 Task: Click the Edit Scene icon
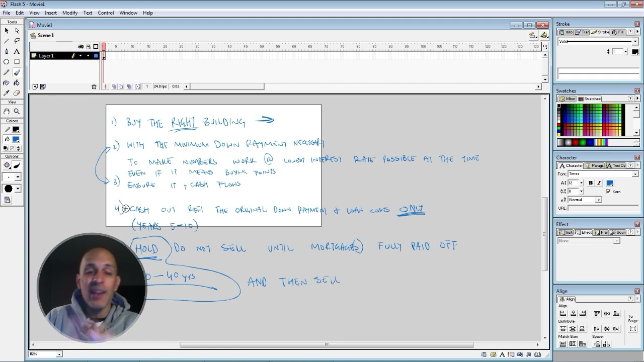coord(533,35)
